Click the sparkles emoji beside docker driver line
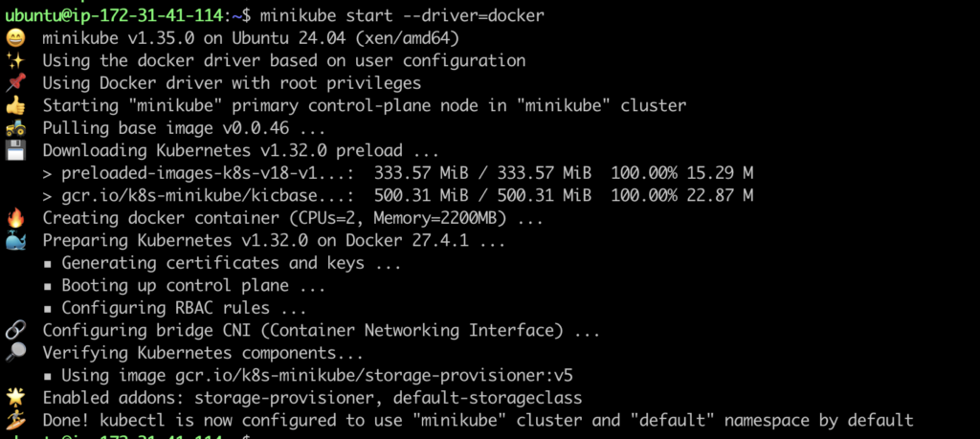980x439 pixels. pyautogui.click(x=14, y=61)
